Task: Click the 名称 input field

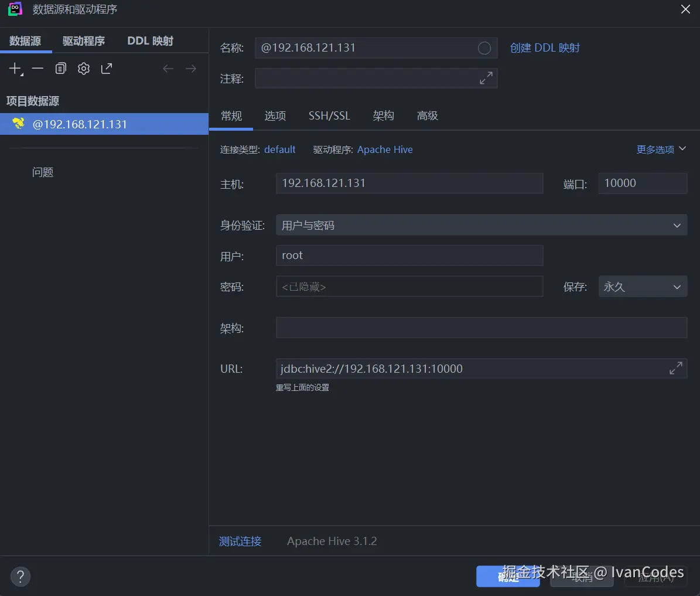Action: point(376,48)
